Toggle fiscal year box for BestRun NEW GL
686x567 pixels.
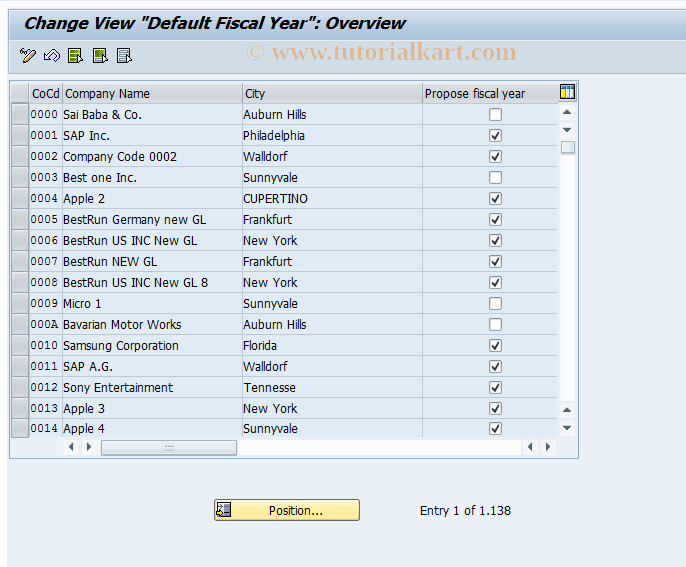[495, 262]
